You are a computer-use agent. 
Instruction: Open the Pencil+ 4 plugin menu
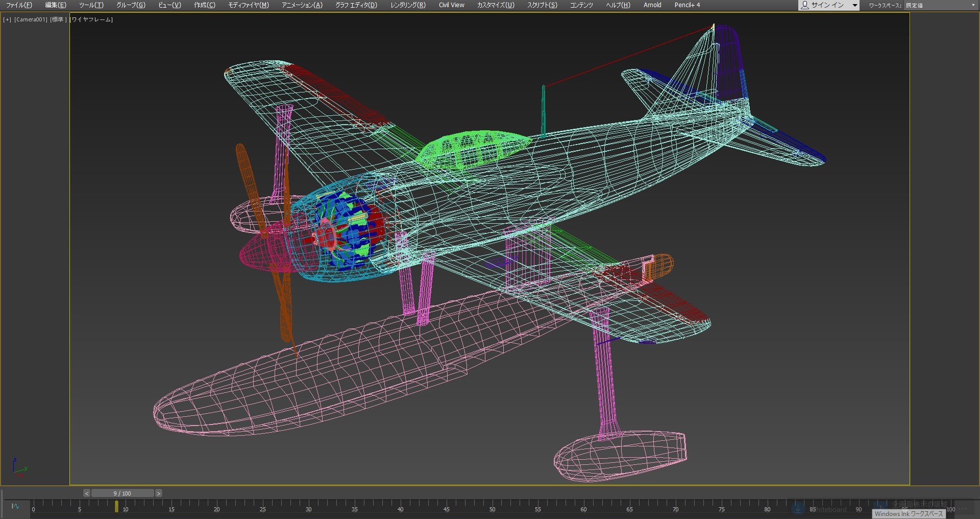(687, 5)
